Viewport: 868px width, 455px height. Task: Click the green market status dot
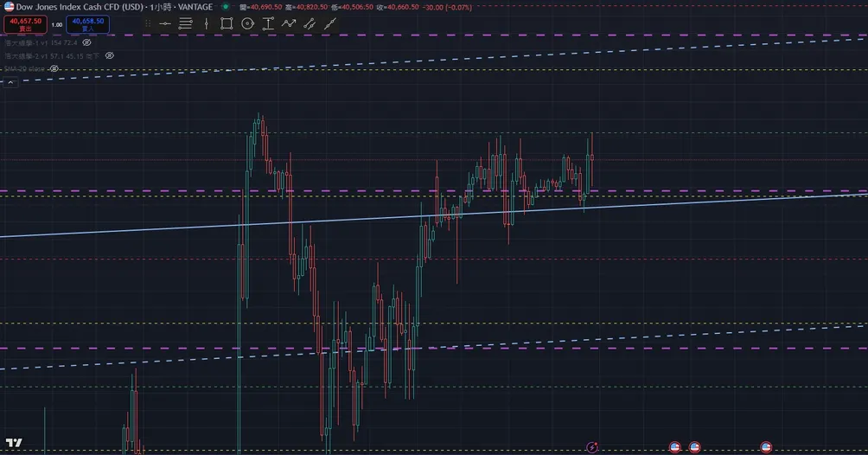226,7
